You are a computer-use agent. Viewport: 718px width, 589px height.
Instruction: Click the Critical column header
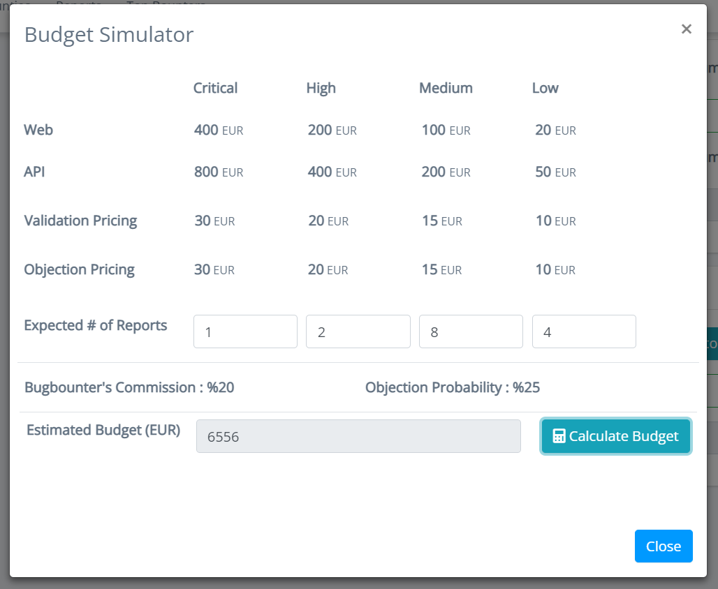tap(215, 88)
